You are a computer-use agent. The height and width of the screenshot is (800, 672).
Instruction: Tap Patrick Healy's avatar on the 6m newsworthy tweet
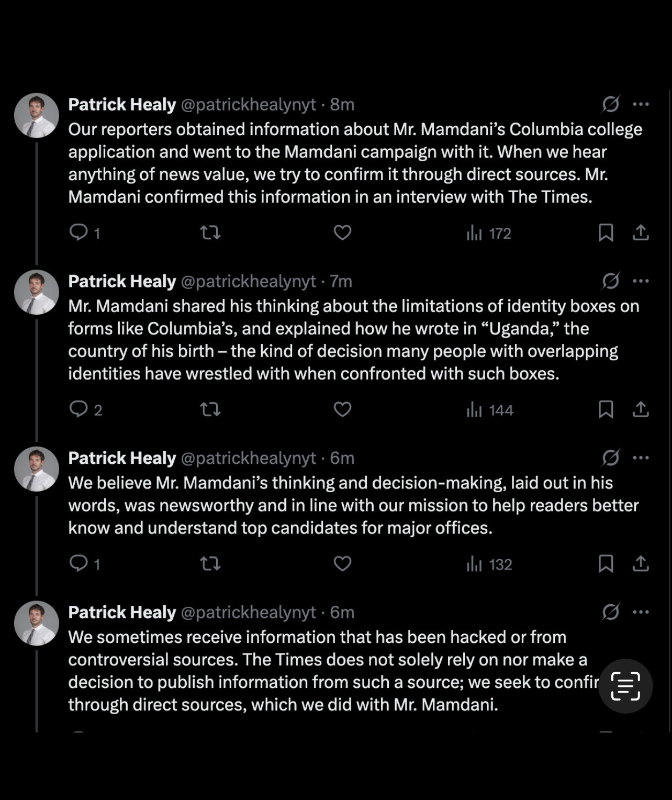point(36,469)
